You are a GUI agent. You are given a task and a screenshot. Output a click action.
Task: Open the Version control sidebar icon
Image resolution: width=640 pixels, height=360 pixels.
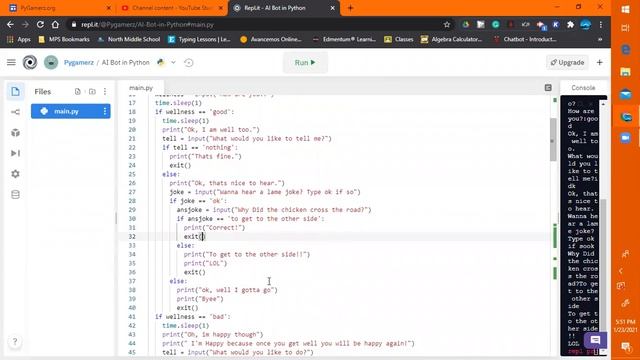pyautogui.click(x=16, y=112)
